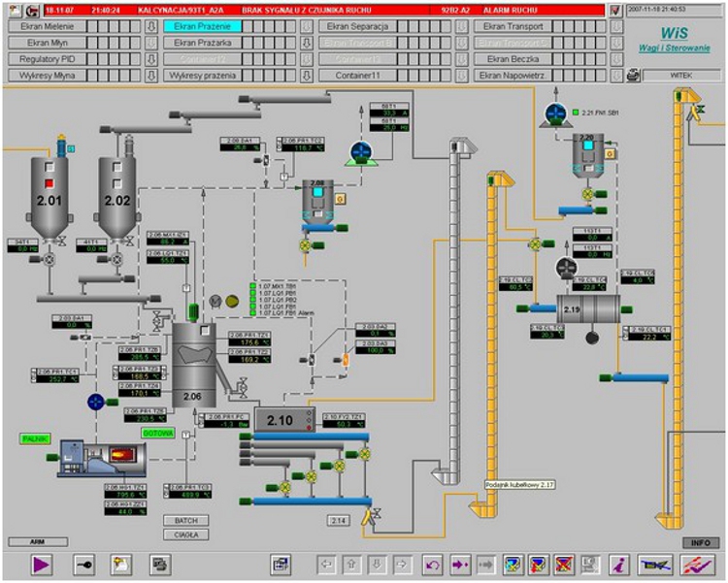
Task: Click the purple right-arrow with dot icon
Action: point(460,565)
